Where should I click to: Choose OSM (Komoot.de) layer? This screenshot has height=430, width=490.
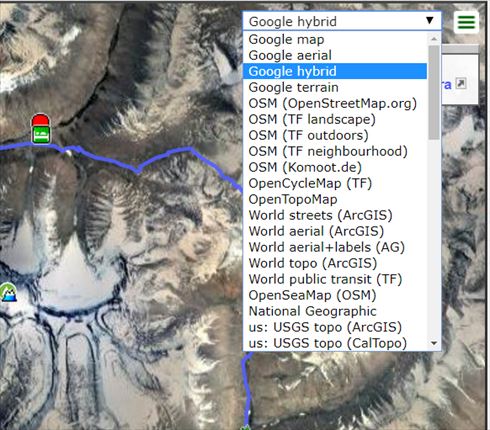pos(335,167)
